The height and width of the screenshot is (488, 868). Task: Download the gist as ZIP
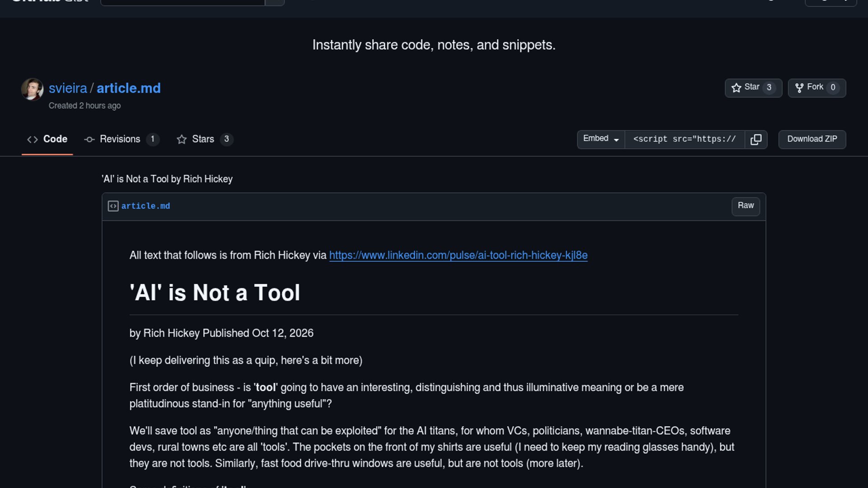(x=812, y=139)
